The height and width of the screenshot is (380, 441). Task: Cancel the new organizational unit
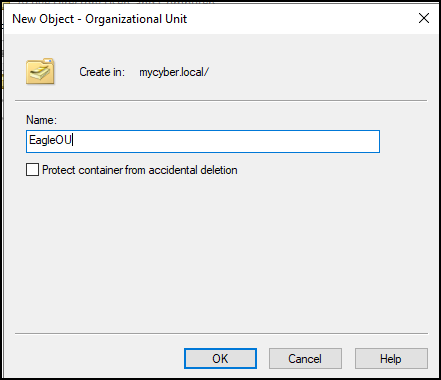[x=305, y=359]
